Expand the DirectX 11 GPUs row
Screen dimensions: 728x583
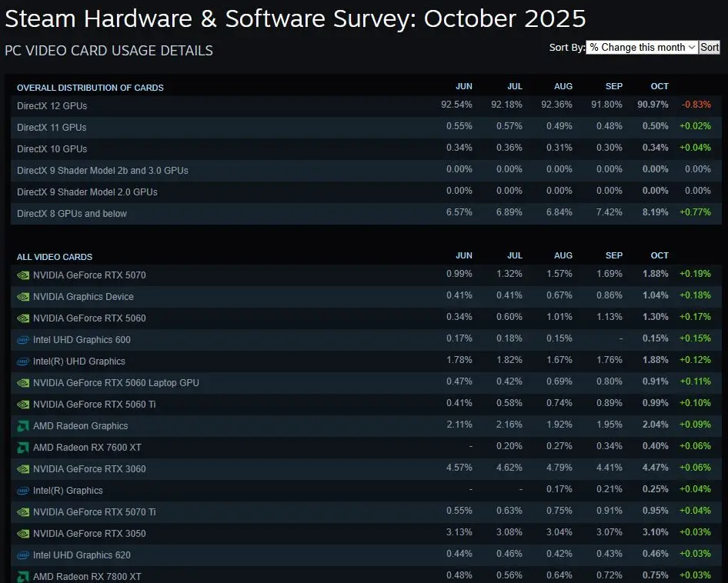click(52, 127)
